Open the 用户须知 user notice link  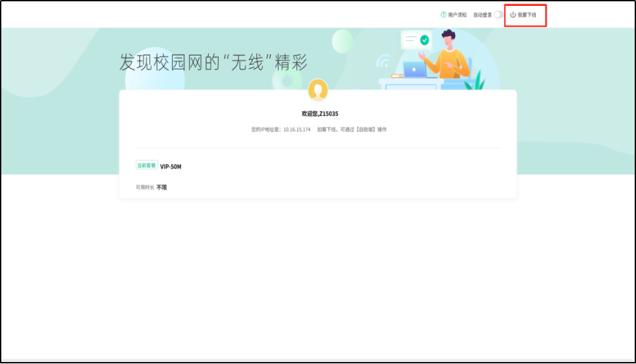pos(458,14)
